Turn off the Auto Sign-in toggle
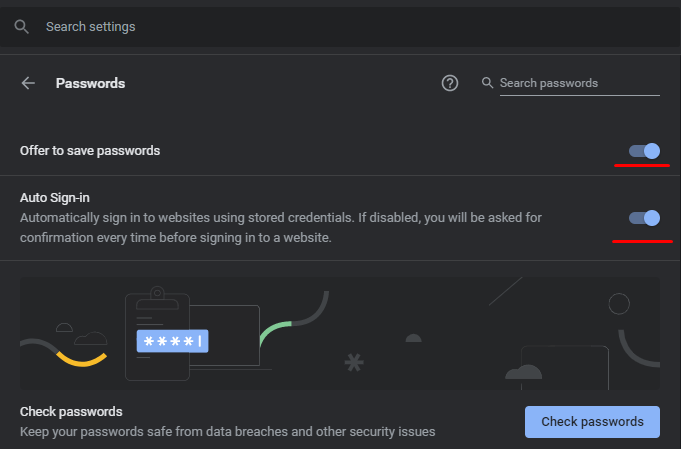This screenshot has width=681, height=449. 645,218
